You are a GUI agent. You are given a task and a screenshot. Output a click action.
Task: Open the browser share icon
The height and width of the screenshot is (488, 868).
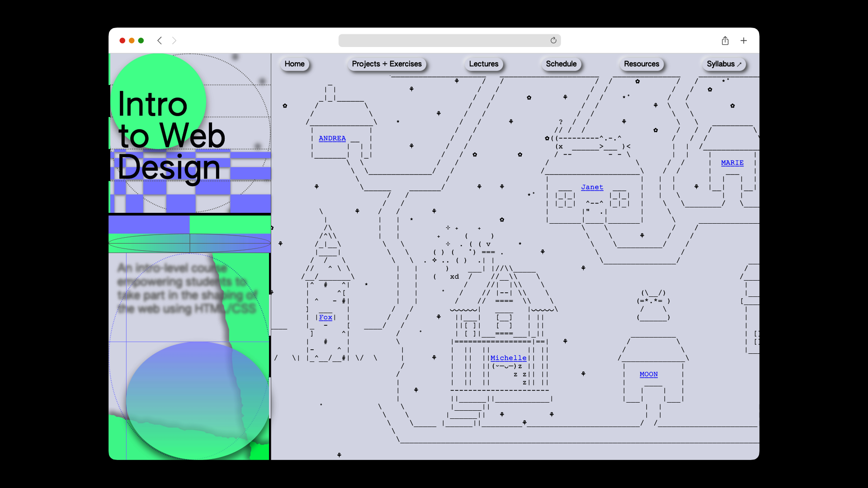click(725, 41)
